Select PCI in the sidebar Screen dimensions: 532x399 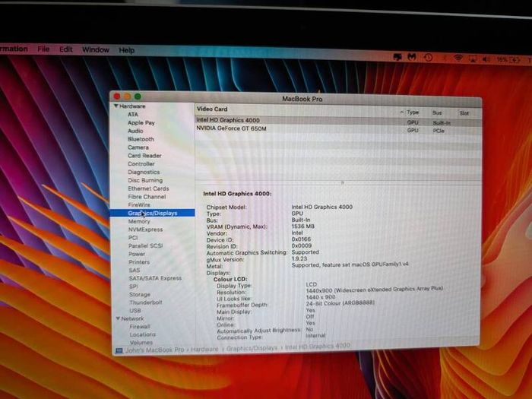click(133, 237)
